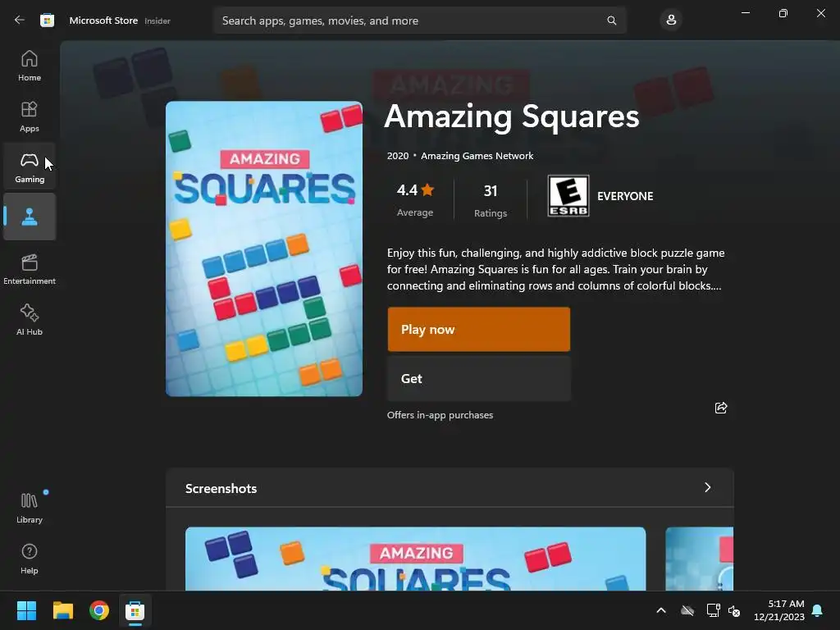
Task: Click the muted volume tray icon
Action: (734, 610)
